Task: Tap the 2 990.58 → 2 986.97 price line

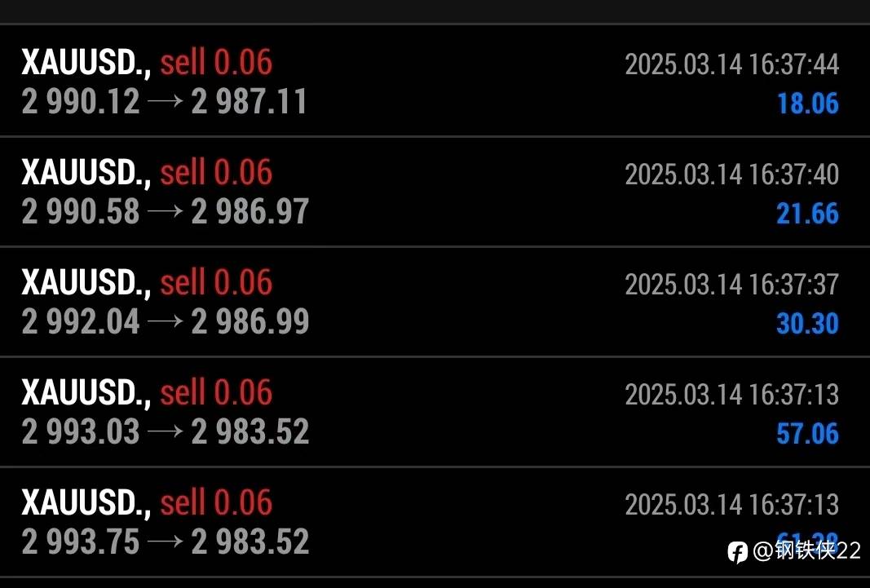Action: [x=166, y=212]
